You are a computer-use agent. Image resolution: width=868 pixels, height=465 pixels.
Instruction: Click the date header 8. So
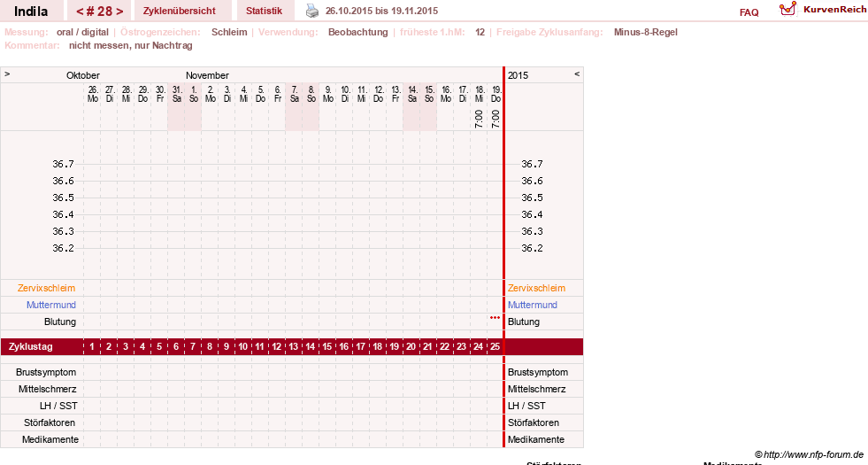[311, 94]
